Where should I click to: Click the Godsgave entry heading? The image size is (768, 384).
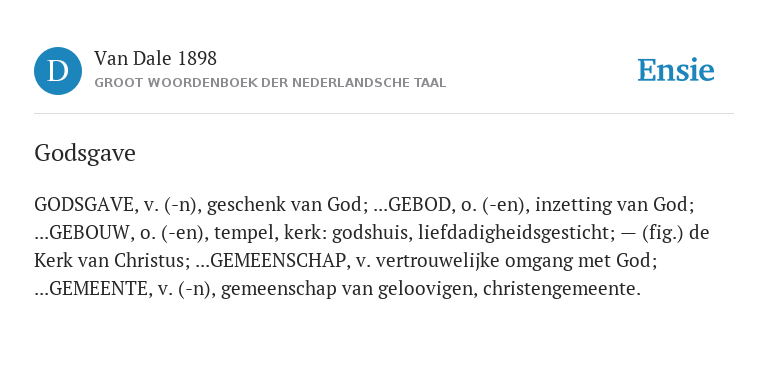[x=85, y=153]
